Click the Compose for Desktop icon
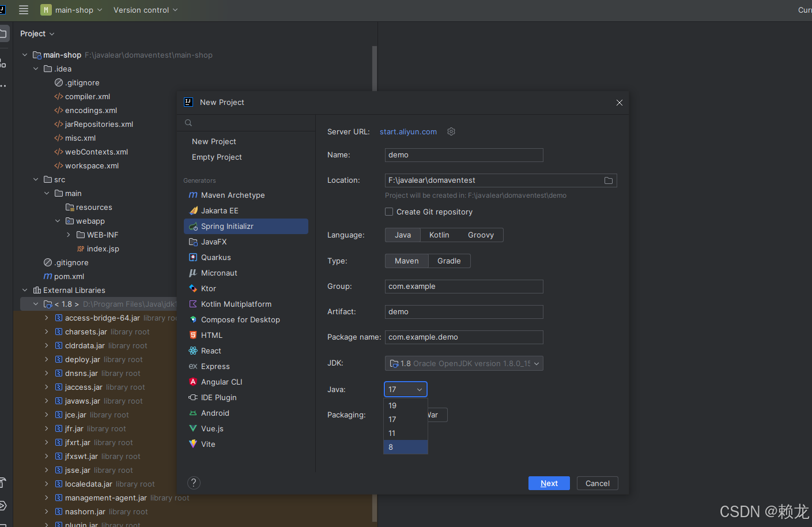 [193, 320]
